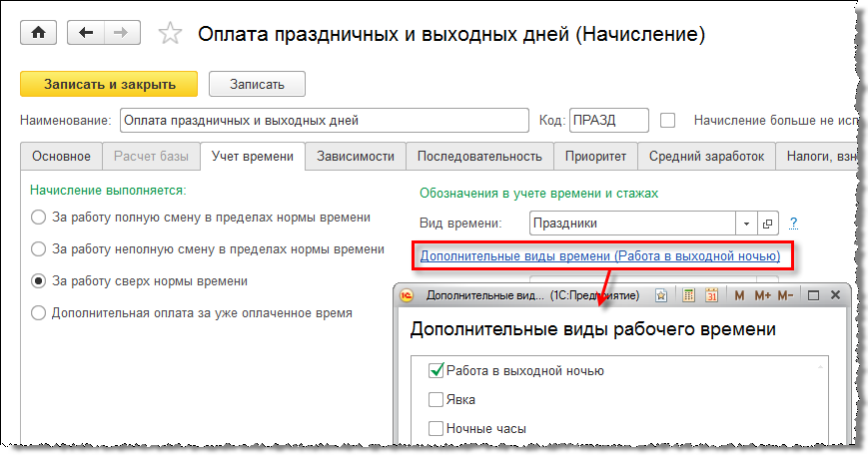This screenshot has height=455, width=868.
Task: Select За работу сверх нормы времени
Action: [x=38, y=281]
